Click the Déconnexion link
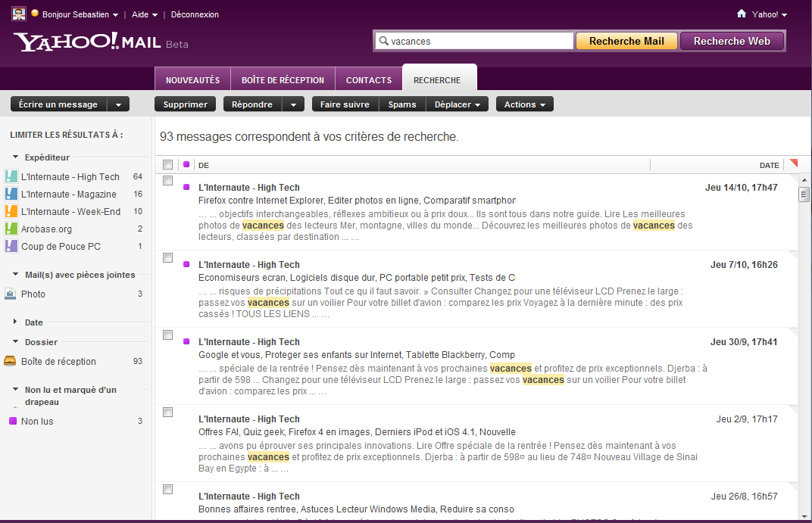 click(x=195, y=14)
